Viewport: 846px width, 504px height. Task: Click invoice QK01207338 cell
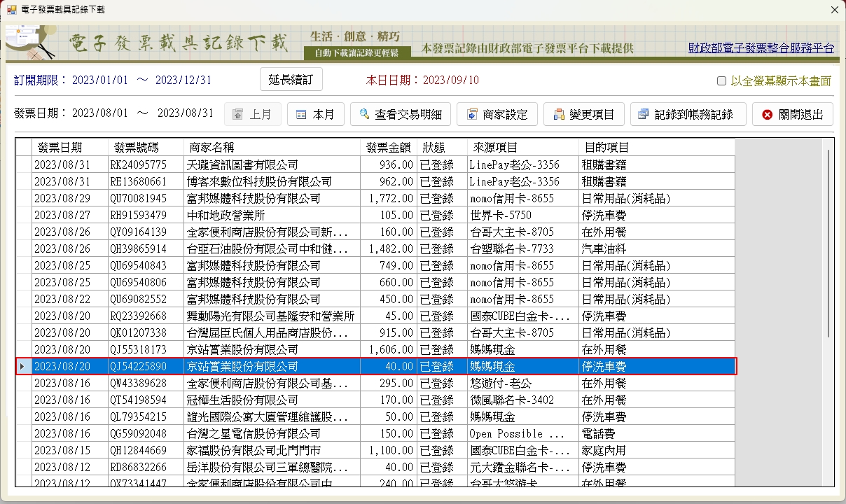tap(146, 333)
